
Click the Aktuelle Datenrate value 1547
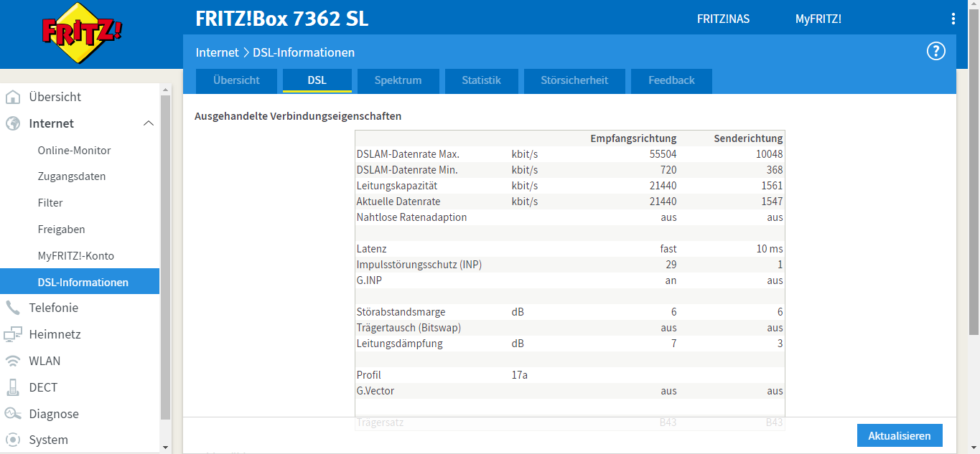(773, 202)
